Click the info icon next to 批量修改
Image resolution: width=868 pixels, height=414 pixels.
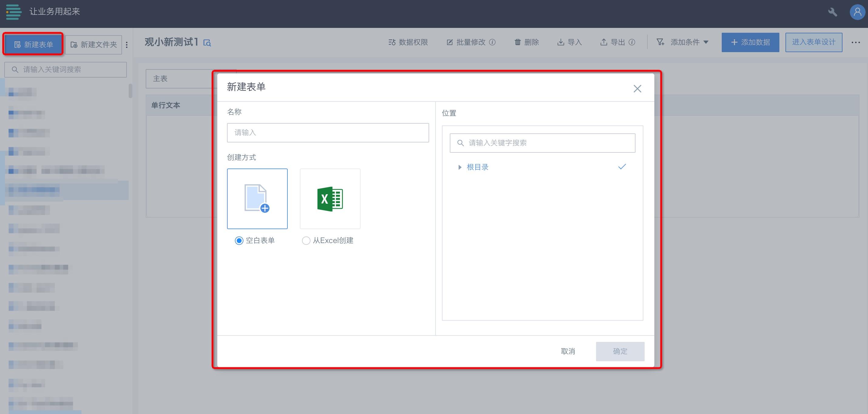[492, 42]
